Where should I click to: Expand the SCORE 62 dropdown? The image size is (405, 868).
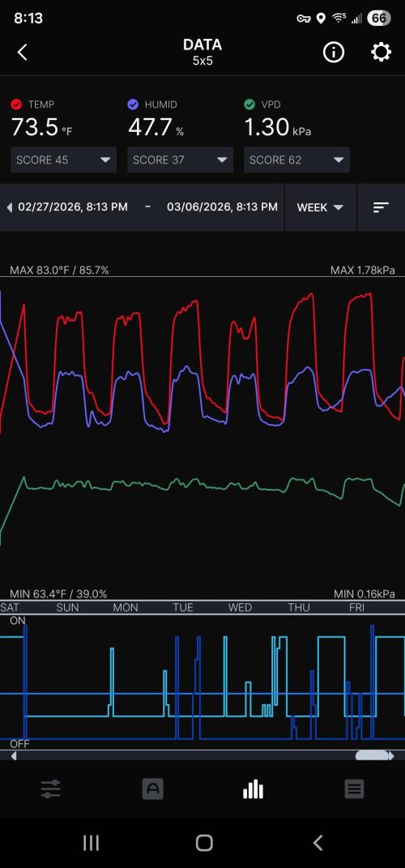coord(297,160)
